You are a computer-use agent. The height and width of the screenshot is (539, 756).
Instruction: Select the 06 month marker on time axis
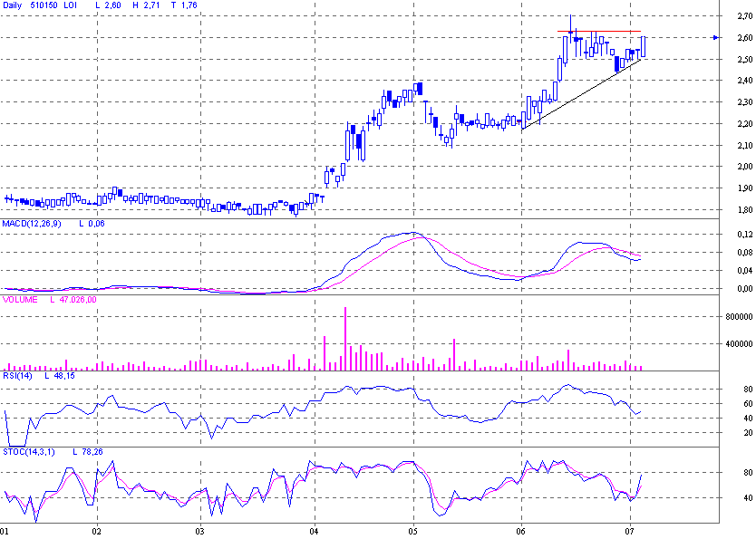tap(522, 530)
